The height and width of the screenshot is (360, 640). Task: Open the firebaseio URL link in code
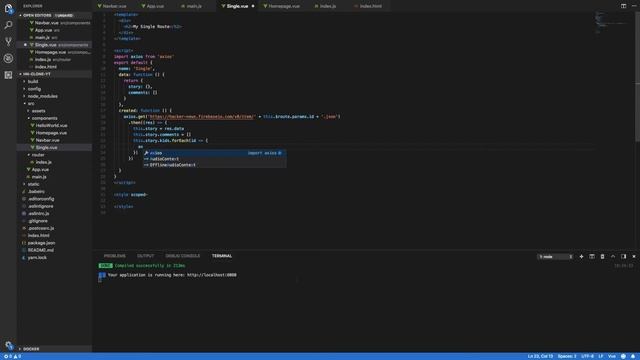click(202, 117)
